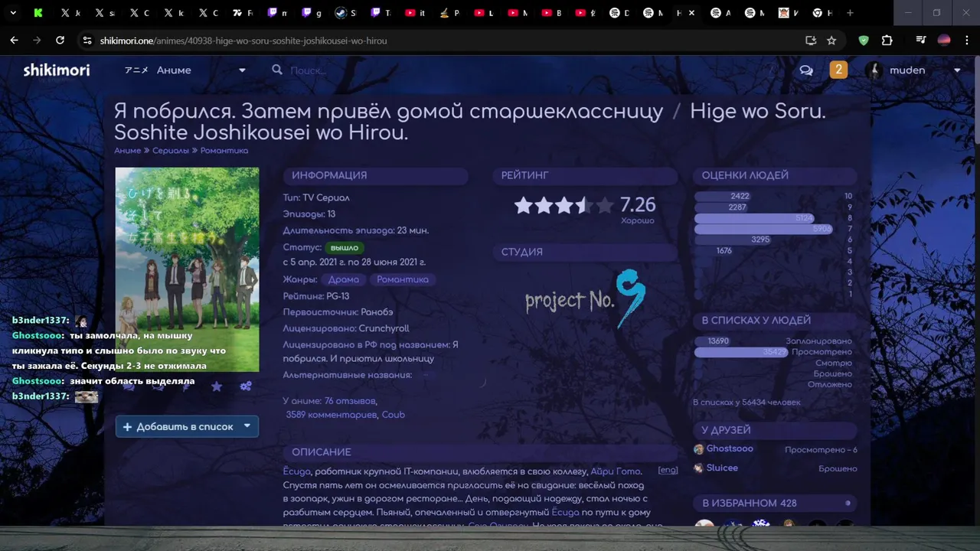Open the media control icon in the toolbar

pyautogui.click(x=921, y=41)
